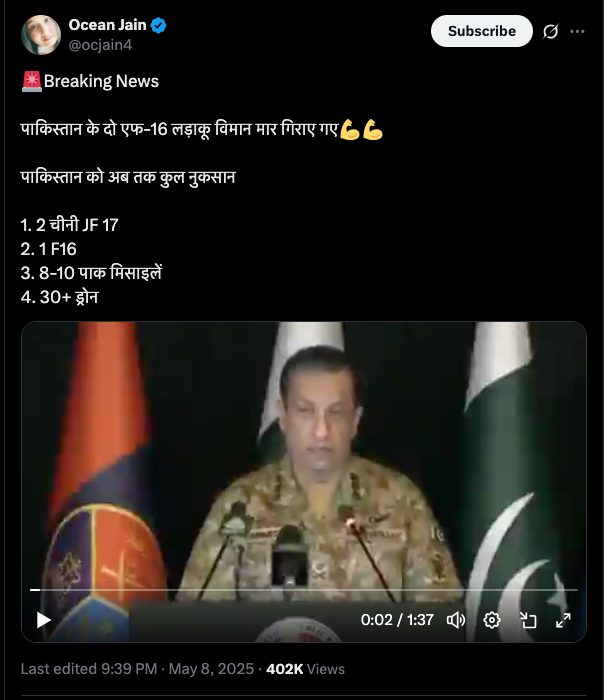
Task: Click the video time display 0:02 / 1:37
Action: tap(397, 620)
